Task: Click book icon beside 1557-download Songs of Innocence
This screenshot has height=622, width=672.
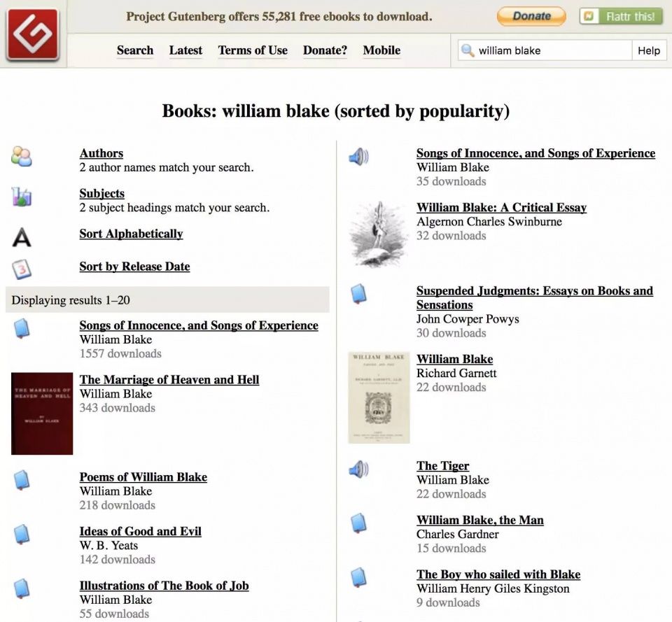Action: click(22, 329)
